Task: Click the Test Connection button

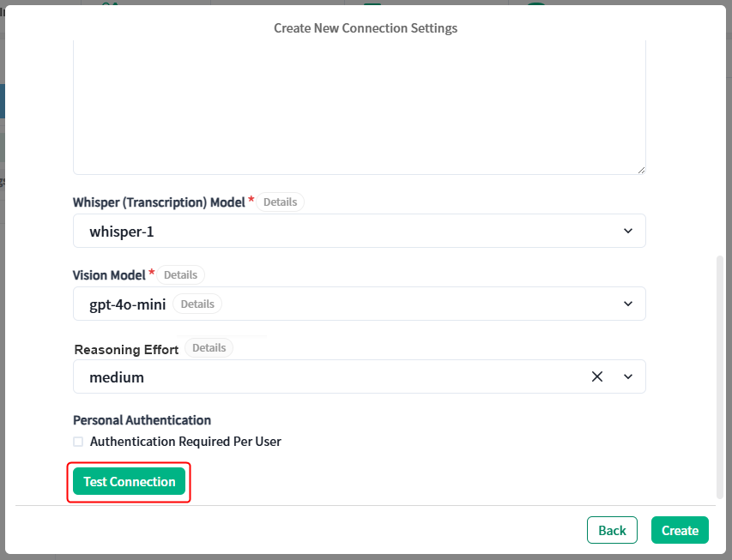Action: [130, 481]
